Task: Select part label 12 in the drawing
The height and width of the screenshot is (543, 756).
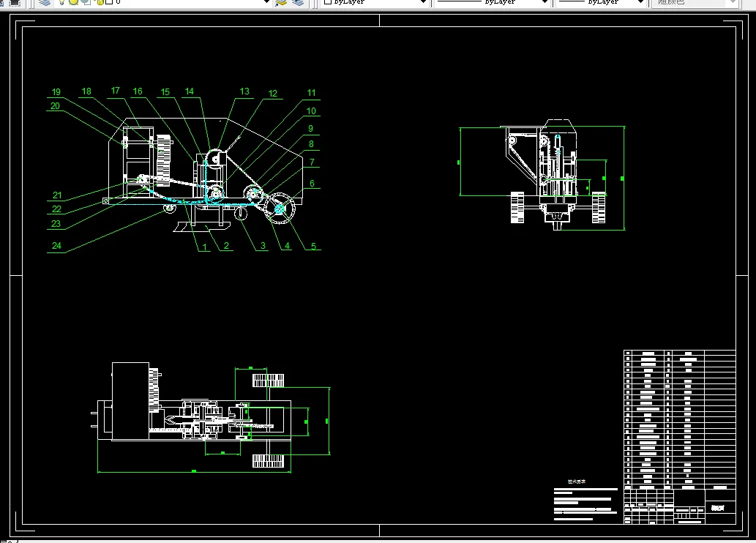Action: click(x=272, y=94)
